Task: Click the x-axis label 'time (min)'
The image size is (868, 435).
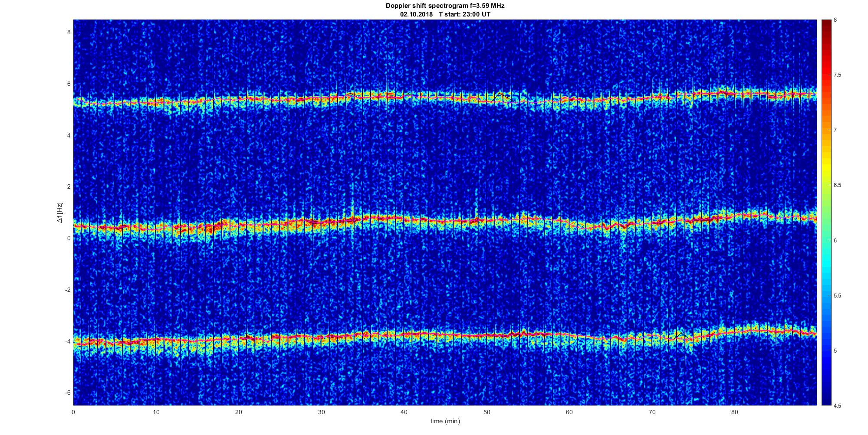Action: (x=445, y=421)
